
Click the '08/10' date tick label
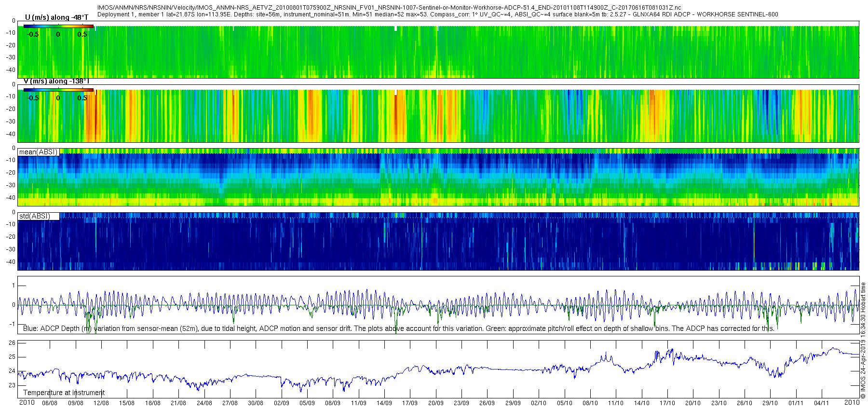tap(590, 403)
